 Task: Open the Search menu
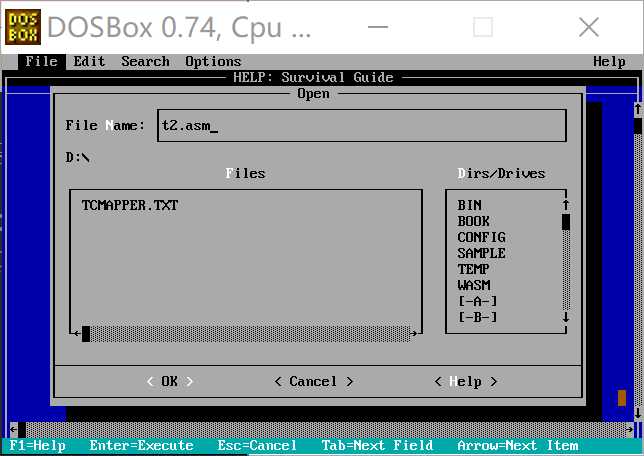click(145, 62)
